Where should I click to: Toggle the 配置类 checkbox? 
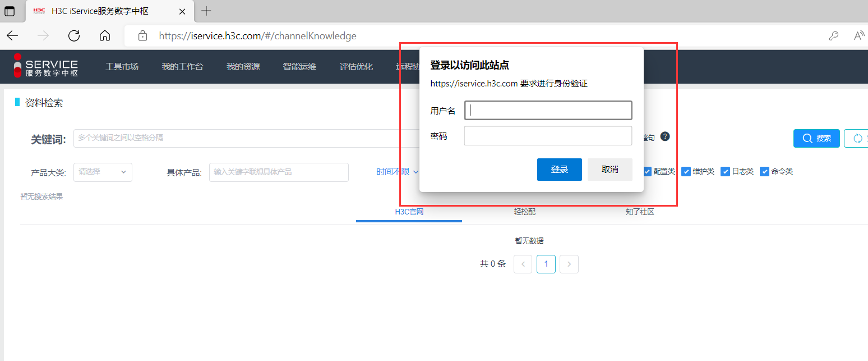648,171
